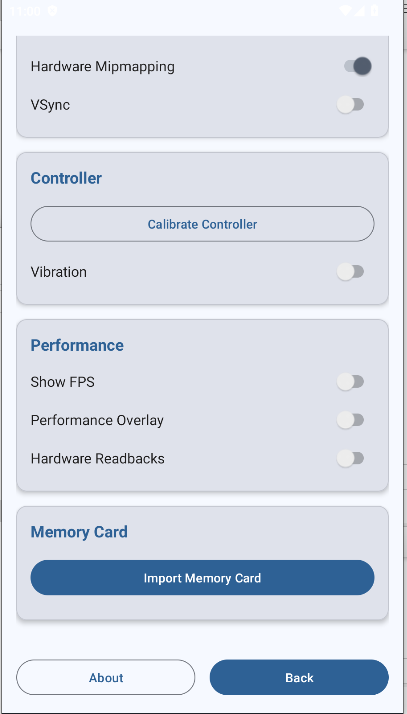Open the About button
Viewport: 407px width, 714px height.
(x=106, y=678)
